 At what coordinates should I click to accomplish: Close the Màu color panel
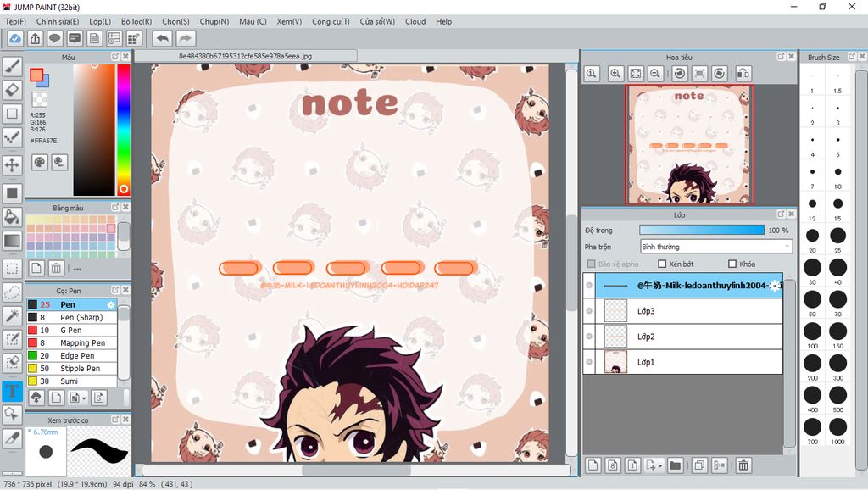(125, 57)
